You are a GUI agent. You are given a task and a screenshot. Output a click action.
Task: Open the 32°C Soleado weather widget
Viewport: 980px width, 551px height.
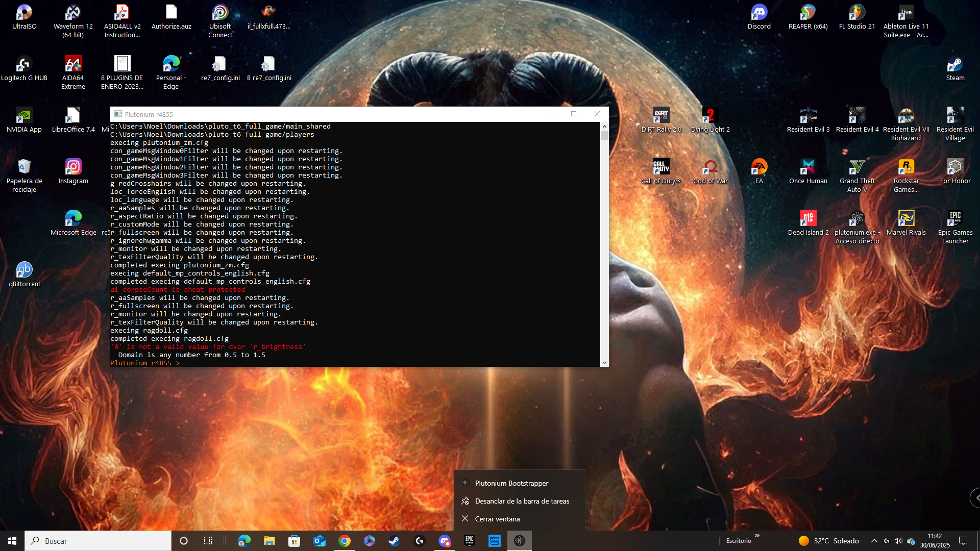click(x=829, y=541)
